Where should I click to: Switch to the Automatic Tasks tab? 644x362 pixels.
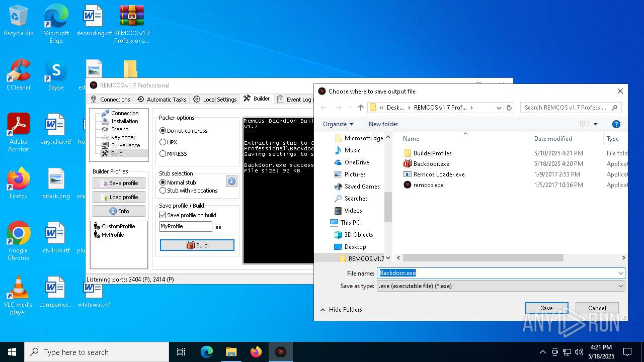coord(162,99)
